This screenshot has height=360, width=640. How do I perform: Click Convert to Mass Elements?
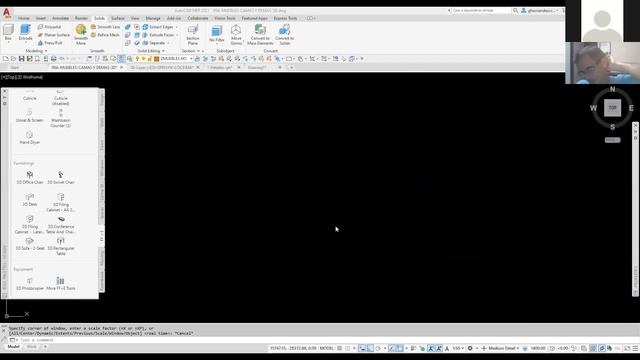pos(260,35)
